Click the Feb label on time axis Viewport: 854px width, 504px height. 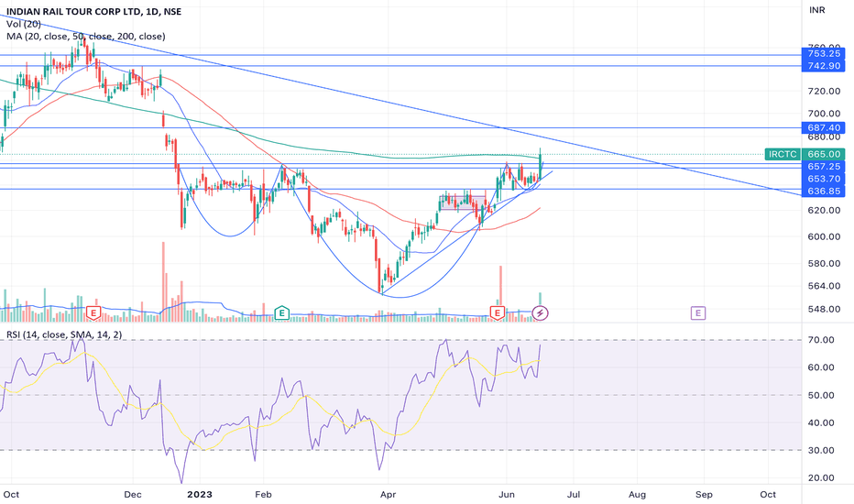coord(263,494)
